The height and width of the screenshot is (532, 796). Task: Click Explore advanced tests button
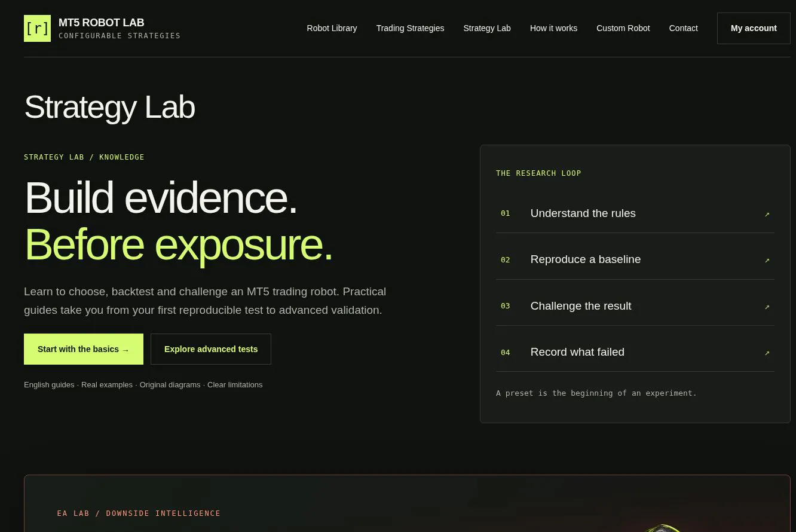point(211,349)
